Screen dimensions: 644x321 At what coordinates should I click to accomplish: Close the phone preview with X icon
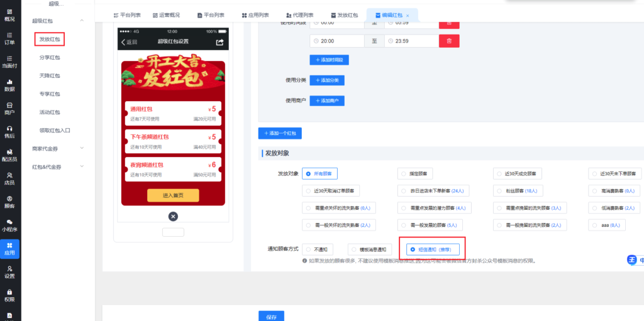174,216
